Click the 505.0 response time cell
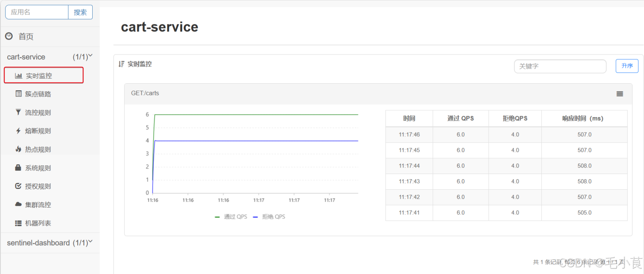Screen dimensions: 644x274 584,213
